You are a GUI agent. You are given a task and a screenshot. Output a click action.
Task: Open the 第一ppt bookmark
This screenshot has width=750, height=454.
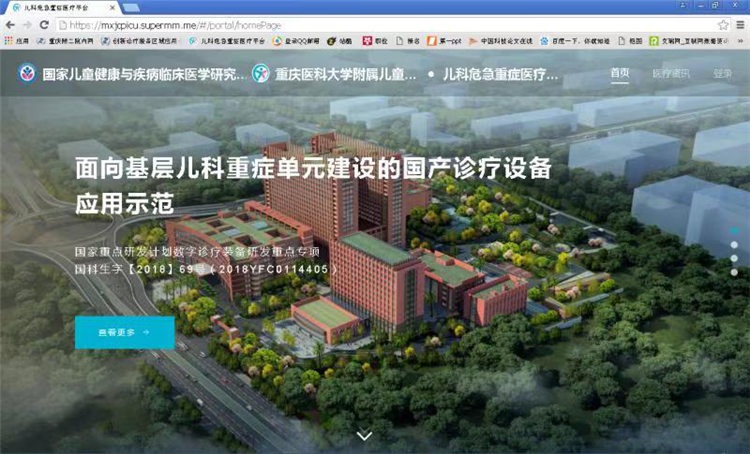coord(444,41)
